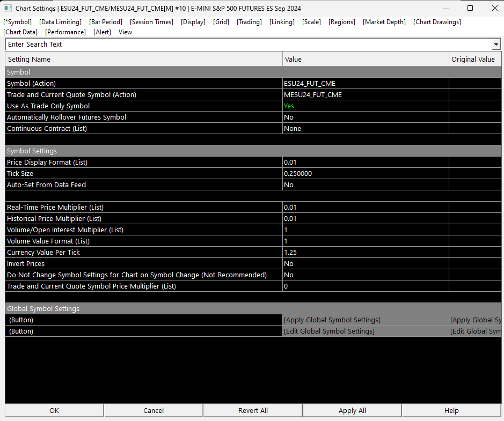The width and height of the screenshot is (504, 421).
Task: Click the Value column header
Action: point(366,59)
